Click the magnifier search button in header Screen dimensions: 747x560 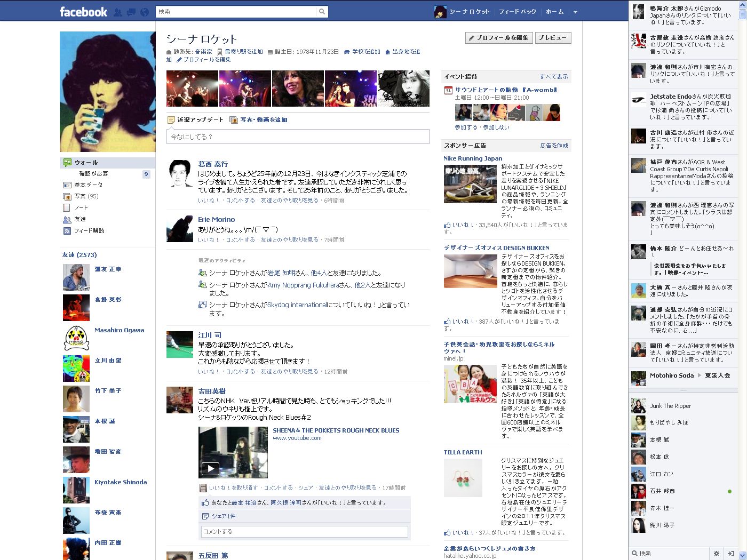(x=322, y=11)
